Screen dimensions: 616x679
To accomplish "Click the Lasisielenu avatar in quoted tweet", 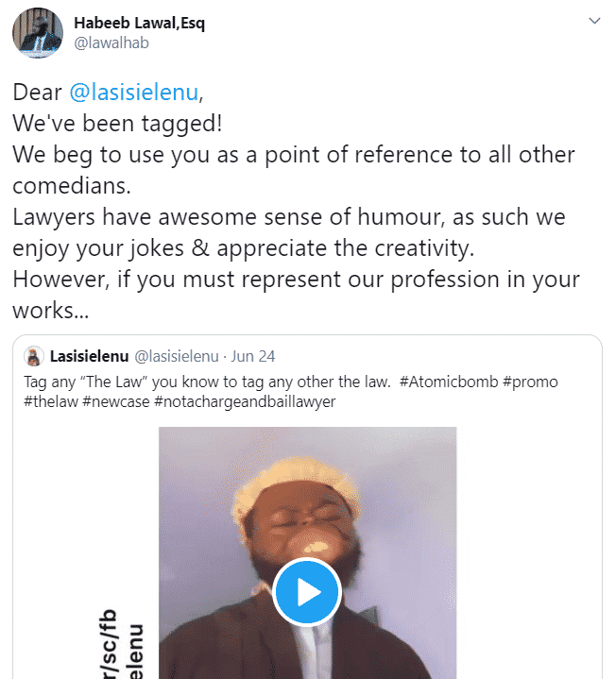I will tap(34, 357).
